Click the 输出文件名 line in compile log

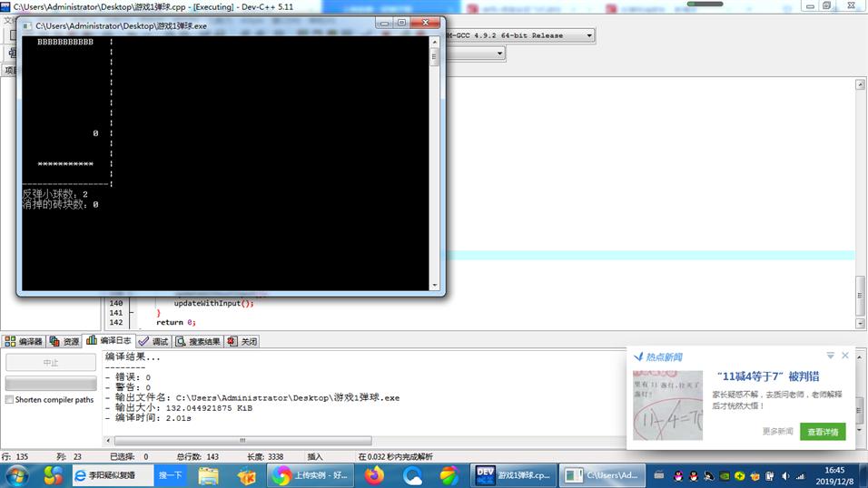252,397
